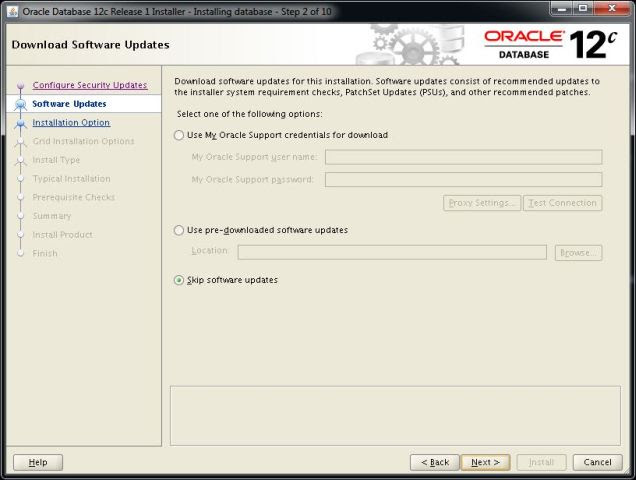Click the Software Updates step marker icon
Image resolution: width=636 pixels, height=480 pixels.
[x=20, y=104]
